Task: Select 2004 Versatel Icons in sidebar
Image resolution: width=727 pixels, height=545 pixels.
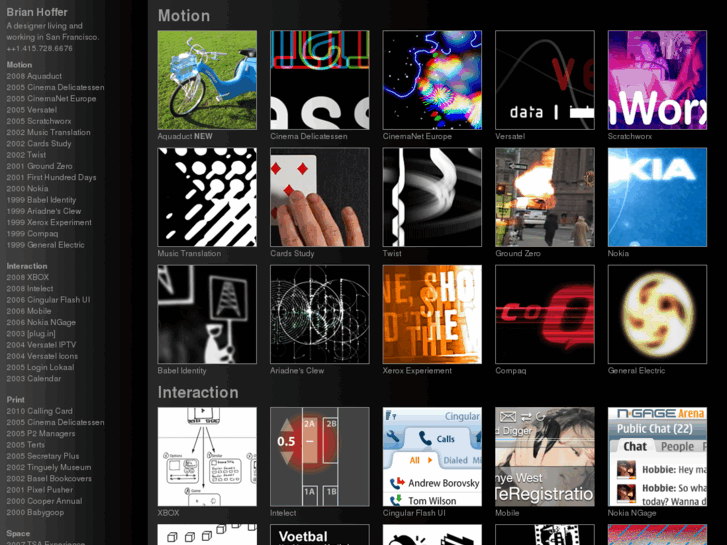Action: point(42,356)
